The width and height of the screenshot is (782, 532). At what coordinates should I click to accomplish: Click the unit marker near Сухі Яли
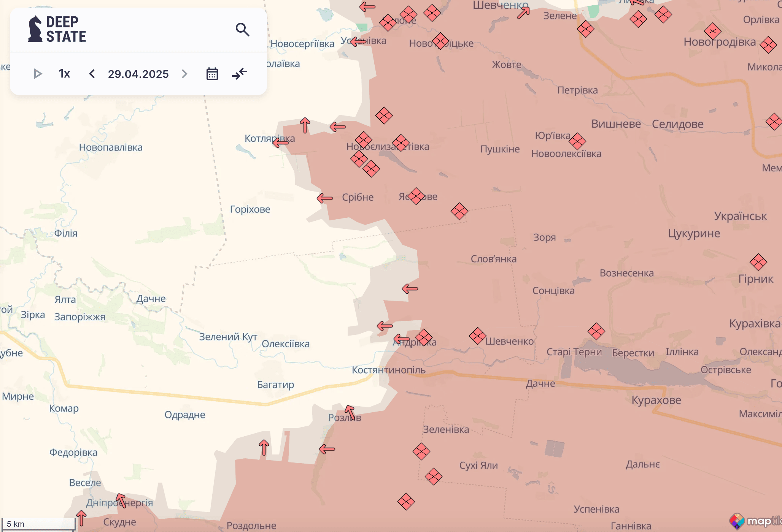(433, 477)
